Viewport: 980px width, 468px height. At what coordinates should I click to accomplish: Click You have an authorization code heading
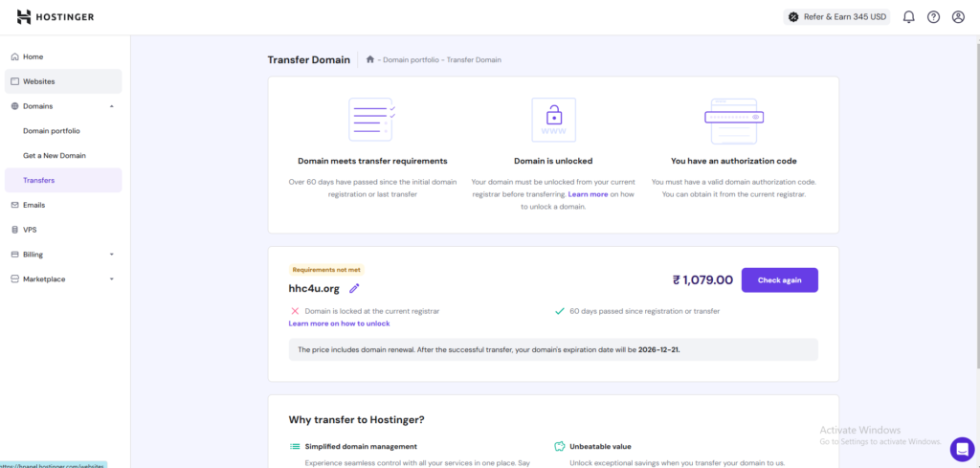[x=734, y=161]
